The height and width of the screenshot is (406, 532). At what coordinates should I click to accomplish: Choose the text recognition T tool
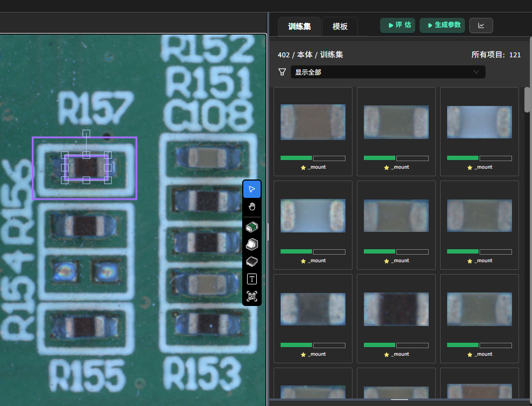pyautogui.click(x=252, y=279)
